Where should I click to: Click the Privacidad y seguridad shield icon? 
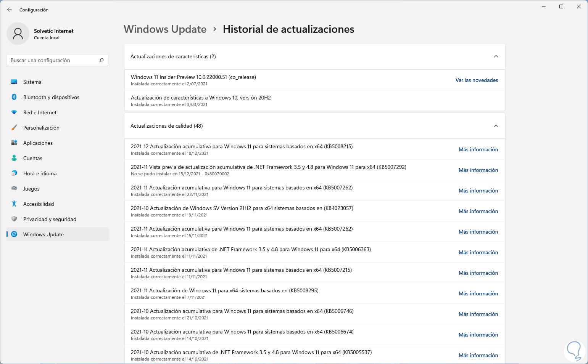pyautogui.click(x=14, y=219)
